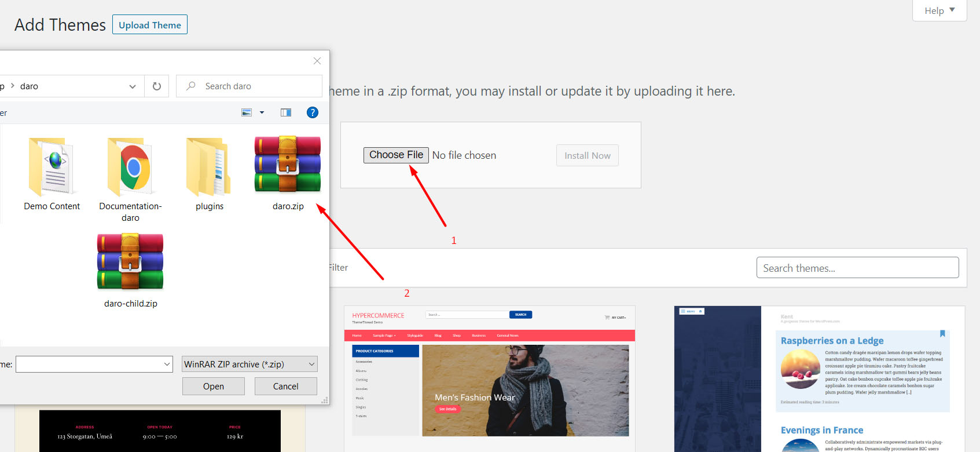The image size is (980, 452).
Task: Select the daro-child.zip archive file
Action: (x=130, y=263)
